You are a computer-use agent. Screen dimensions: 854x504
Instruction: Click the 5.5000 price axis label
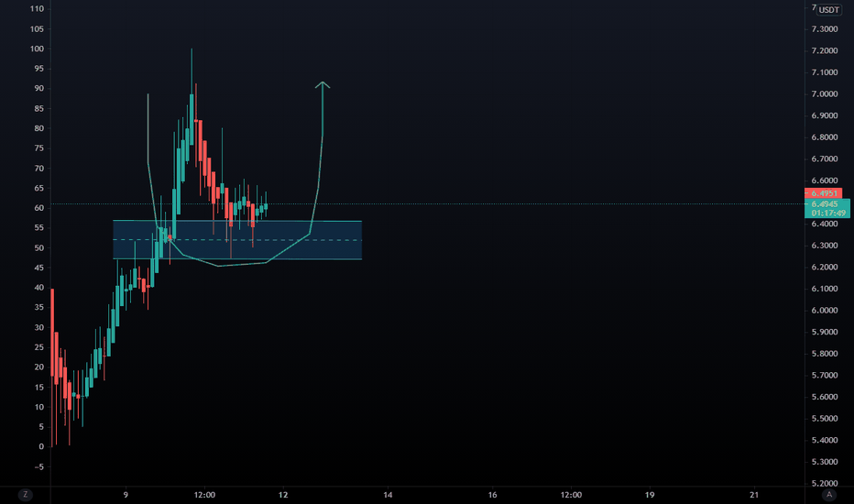pos(825,419)
